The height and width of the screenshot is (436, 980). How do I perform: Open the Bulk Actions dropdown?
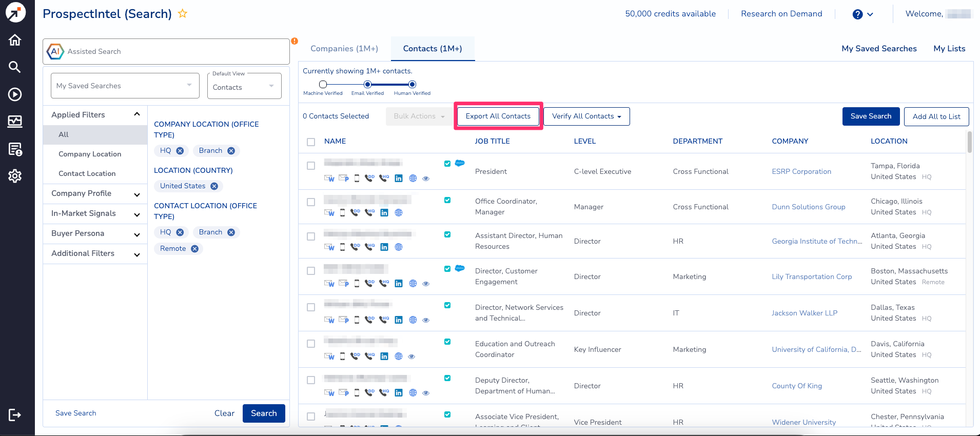419,116
